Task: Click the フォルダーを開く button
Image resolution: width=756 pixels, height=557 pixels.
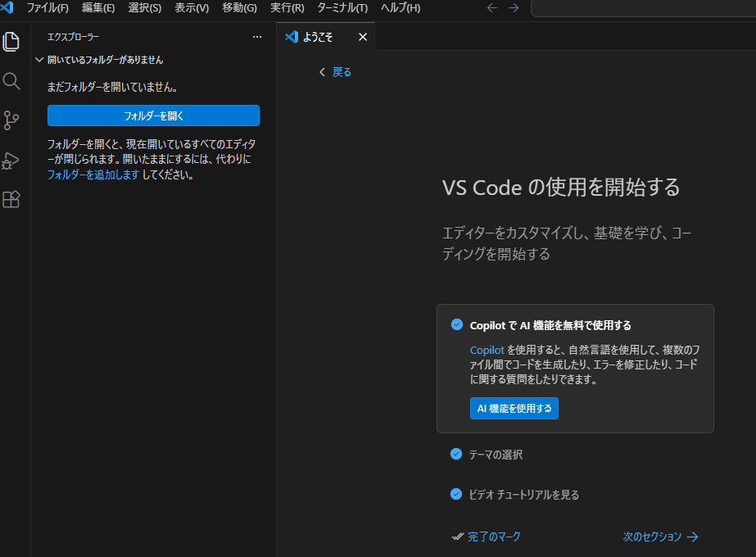Action: pos(153,115)
